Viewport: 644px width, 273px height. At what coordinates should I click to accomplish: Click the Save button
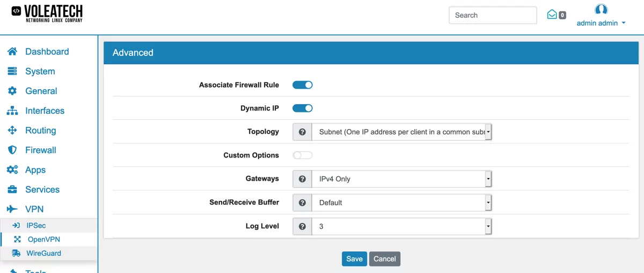tap(354, 258)
